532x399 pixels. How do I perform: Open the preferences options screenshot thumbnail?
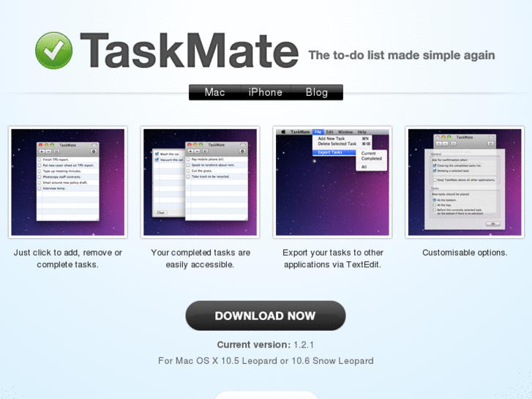465,182
